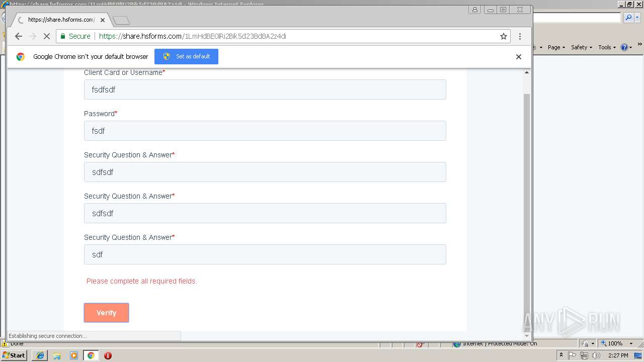Screen dimensions: 644x362
Task: Open the Chrome profile user icon
Action: point(474,10)
